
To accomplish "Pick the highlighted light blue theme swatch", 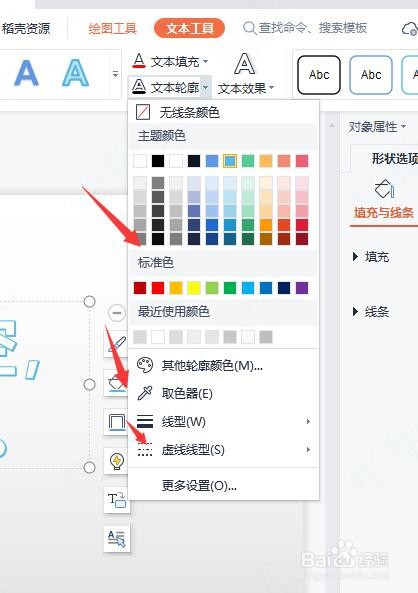I will (230, 161).
